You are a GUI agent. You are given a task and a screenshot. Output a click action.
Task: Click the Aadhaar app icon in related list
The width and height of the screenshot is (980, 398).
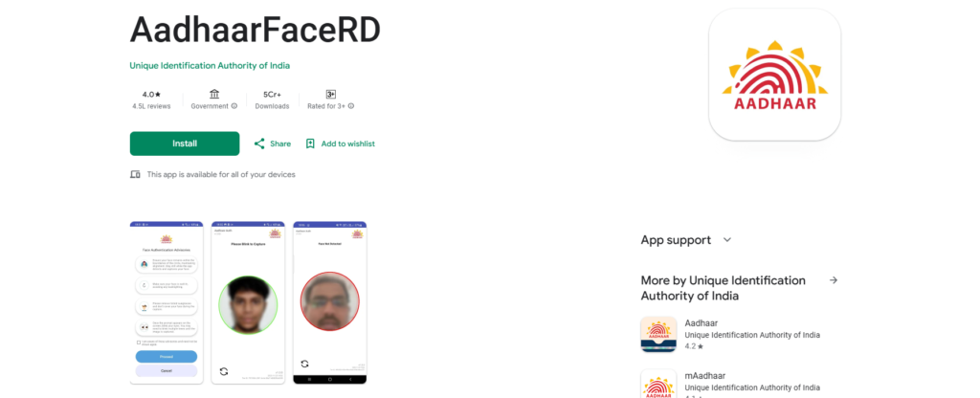(x=658, y=334)
